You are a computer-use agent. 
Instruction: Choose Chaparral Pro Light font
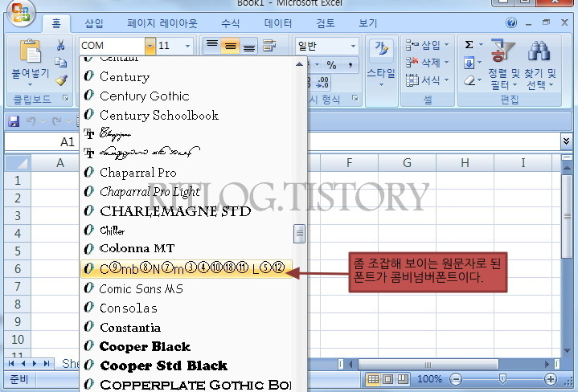point(187,191)
